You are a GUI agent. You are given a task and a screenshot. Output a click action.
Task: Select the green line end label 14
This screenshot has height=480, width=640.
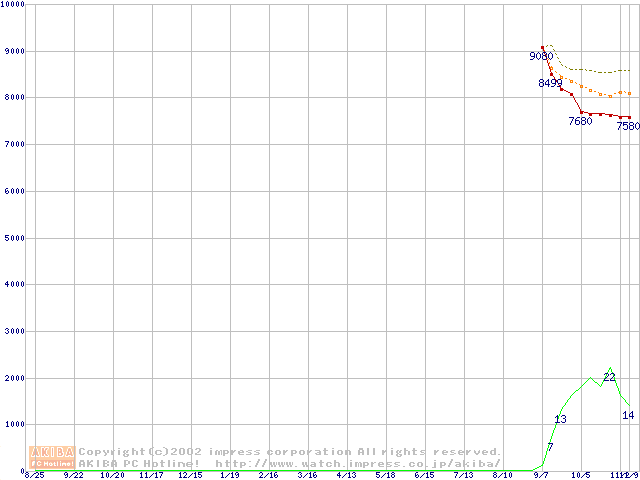pyautogui.click(x=628, y=415)
